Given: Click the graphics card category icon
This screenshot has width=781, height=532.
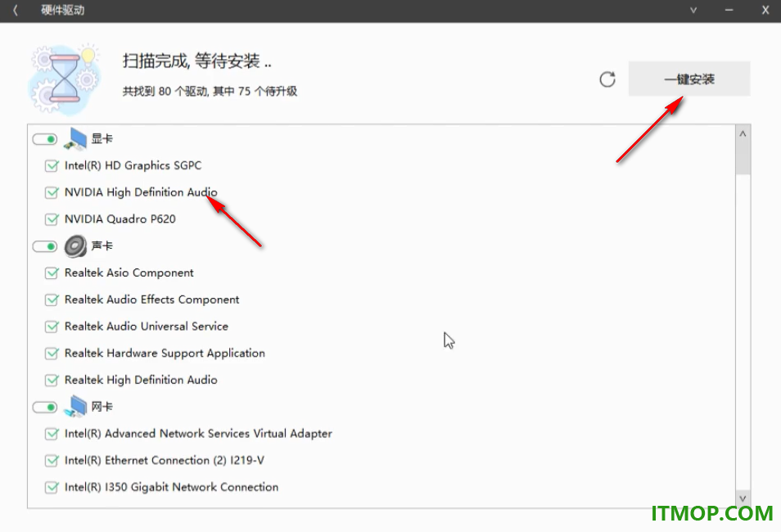Looking at the screenshot, I should point(75,138).
